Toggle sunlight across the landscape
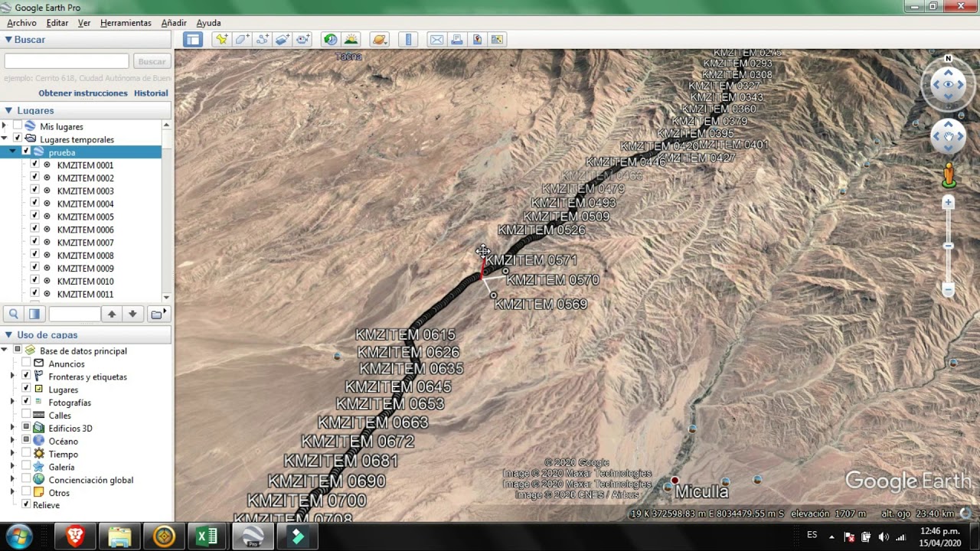The height and width of the screenshot is (551, 980). click(351, 40)
